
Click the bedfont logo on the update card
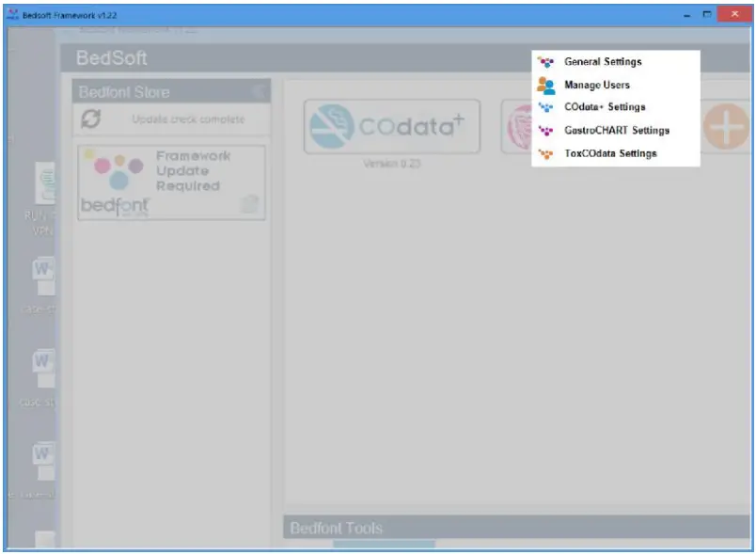tap(116, 206)
